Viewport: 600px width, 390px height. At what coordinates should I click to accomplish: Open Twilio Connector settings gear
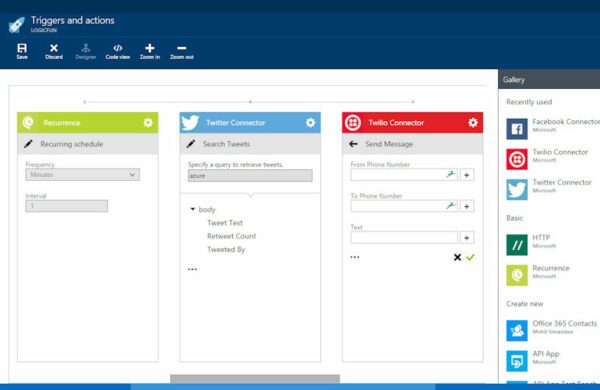point(473,122)
